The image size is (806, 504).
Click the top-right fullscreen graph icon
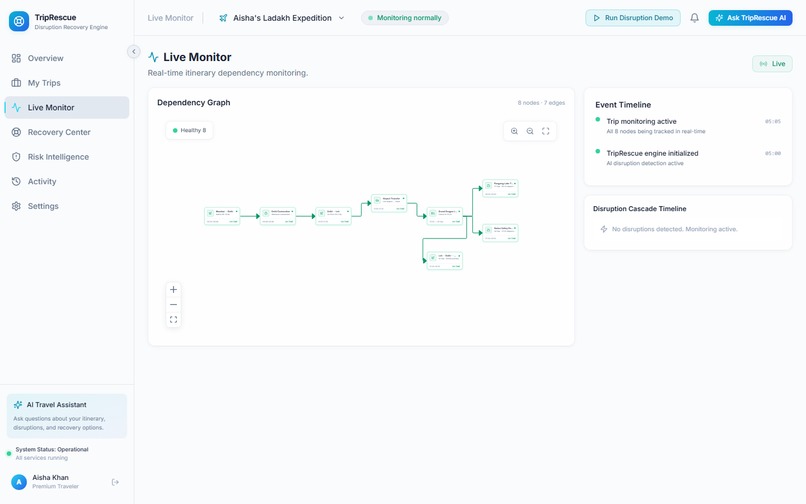tap(546, 131)
